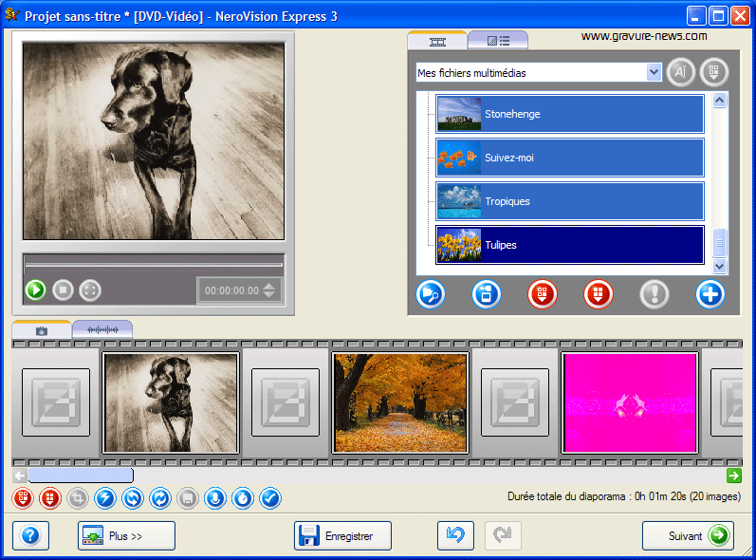Click the blue plus icon in media panel

coord(710,294)
